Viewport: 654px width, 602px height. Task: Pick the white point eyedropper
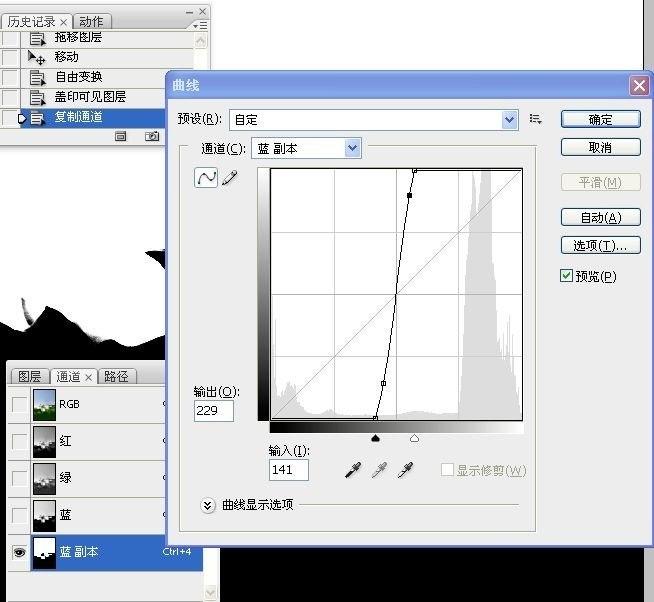[x=405, y=470]
